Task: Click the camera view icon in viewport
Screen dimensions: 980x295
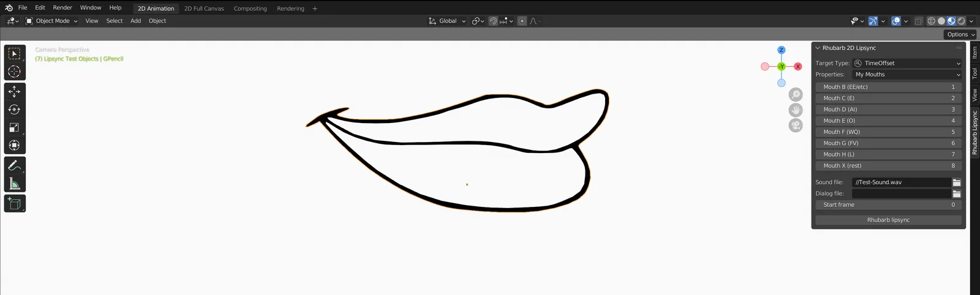Action: point(796,125)
